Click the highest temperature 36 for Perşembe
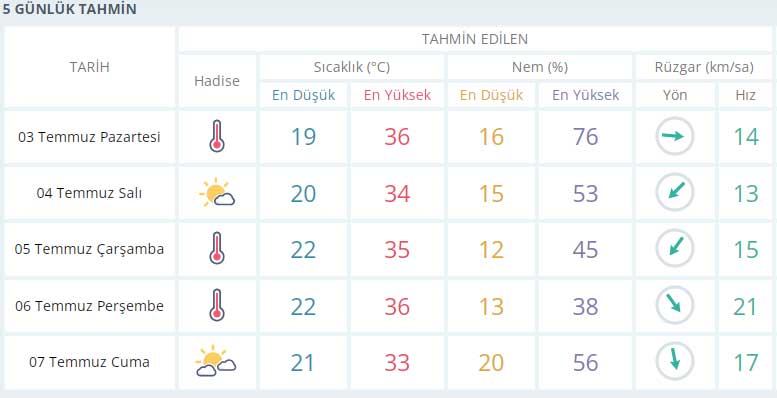Image resolution: width=777 pixels, height=398 pixels. [x=397, y=306]
